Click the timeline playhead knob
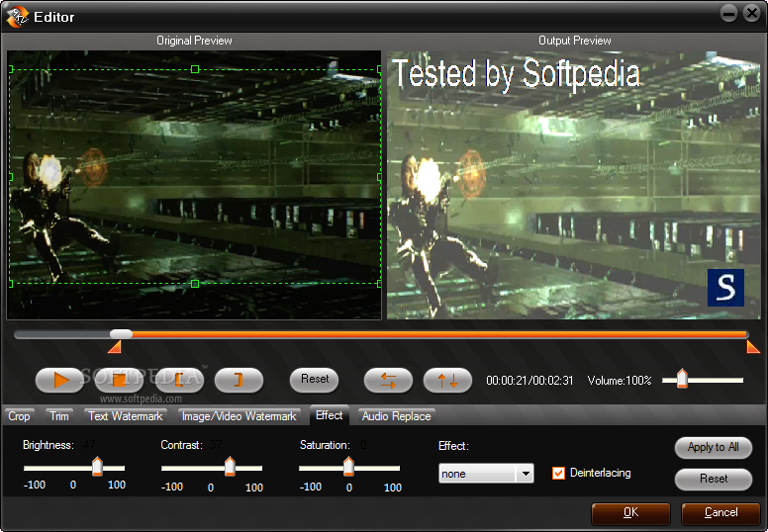Screen dimensions: 768x532 point(121,334)
